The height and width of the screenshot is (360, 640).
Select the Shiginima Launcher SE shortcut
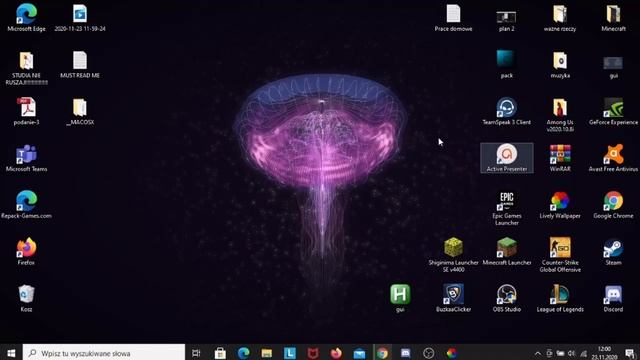pyautogui.click(x=453, y=255)
